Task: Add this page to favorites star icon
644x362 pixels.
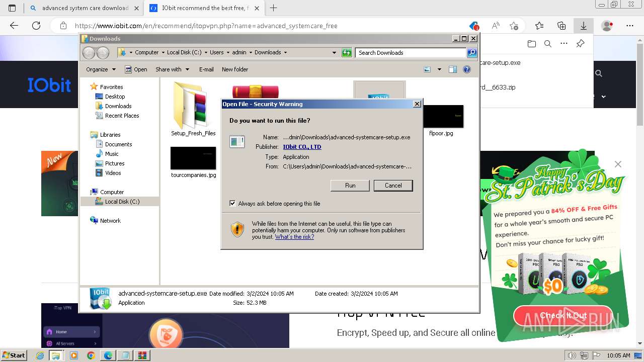Action: point(514,26)
